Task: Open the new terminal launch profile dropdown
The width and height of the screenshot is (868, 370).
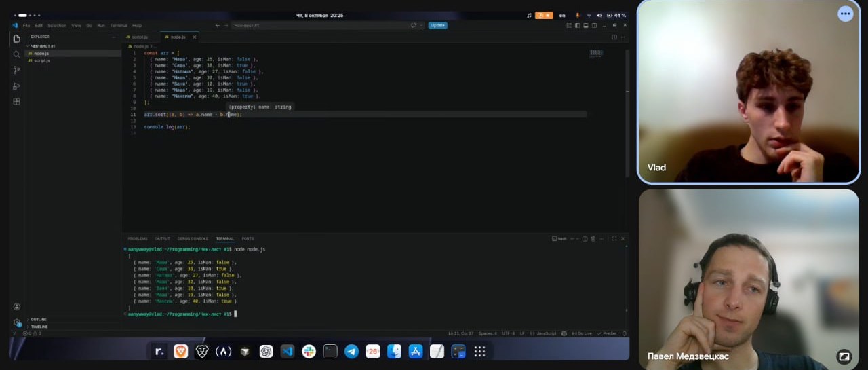Action: [x=578, y=238]
